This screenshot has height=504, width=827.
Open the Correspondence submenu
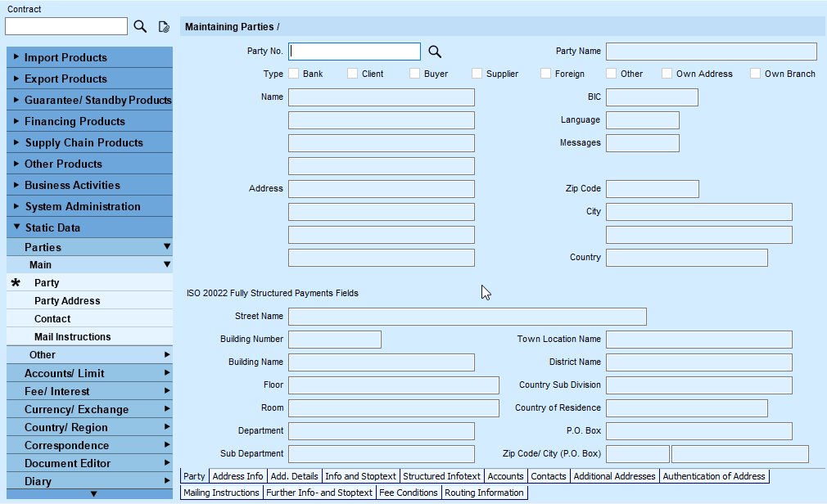[x=90, y=445]
